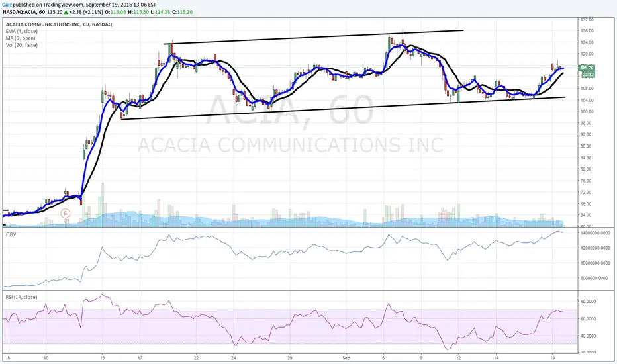The image size is (617, 364).
Task: Click the earnings 'E' marker on the chart
Action: tap(66, 214)
